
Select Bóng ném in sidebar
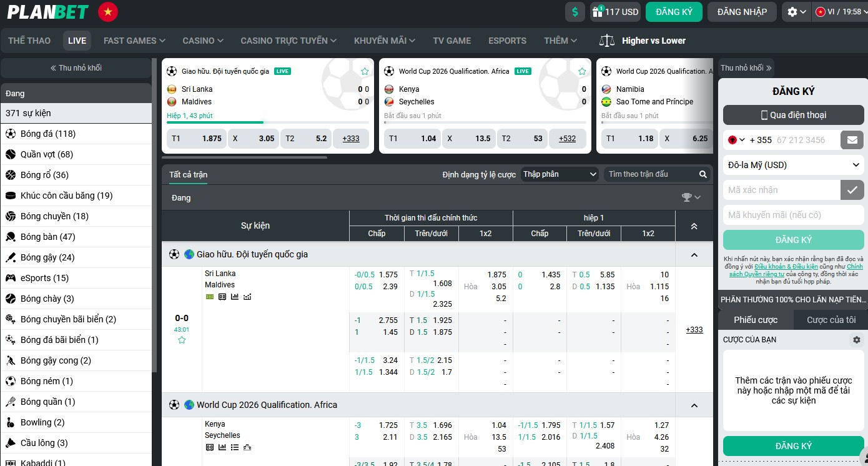pos(76,381)
